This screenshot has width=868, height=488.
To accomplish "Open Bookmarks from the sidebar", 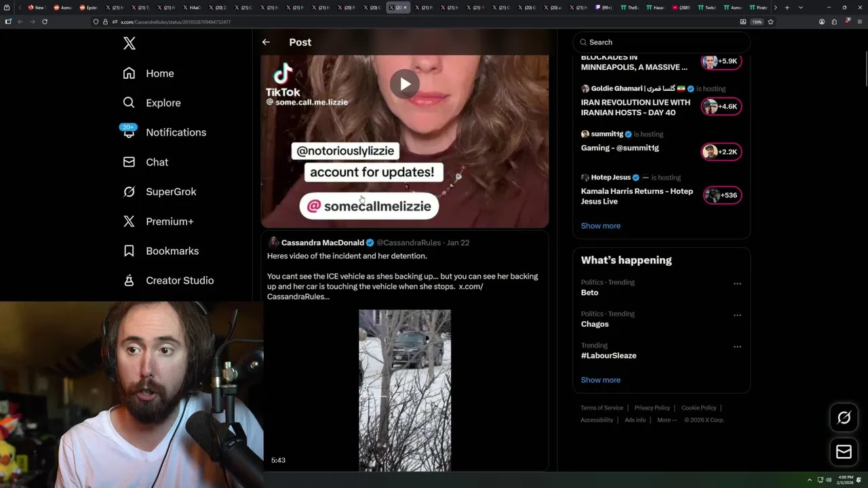I will coord(172,251).
